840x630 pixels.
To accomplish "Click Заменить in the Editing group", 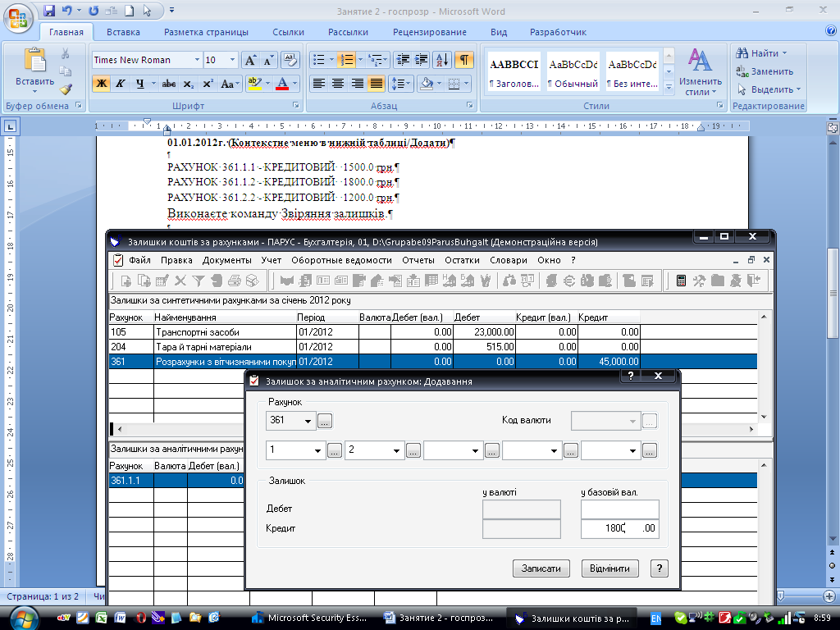I will click(x=765, y=71).
